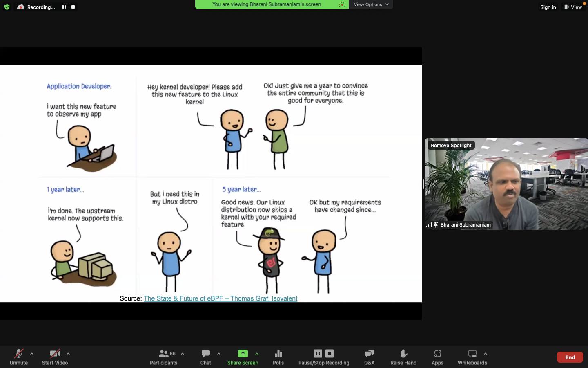Expand chat options arrow
Image resolution: width=588 pixels, height=368 pixels.
point(219,354)
